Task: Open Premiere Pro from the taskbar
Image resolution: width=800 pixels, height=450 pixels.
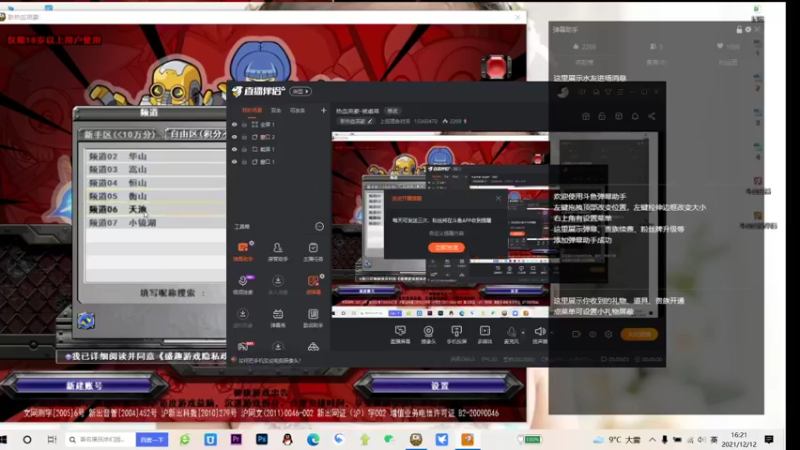Action: [236, 439]
